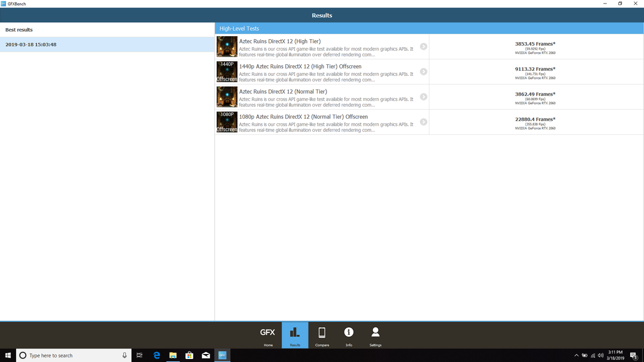Click the 22880.4 Frames result score
The height and width of the screenshot is (362, 644).
(x=535, y=119)
